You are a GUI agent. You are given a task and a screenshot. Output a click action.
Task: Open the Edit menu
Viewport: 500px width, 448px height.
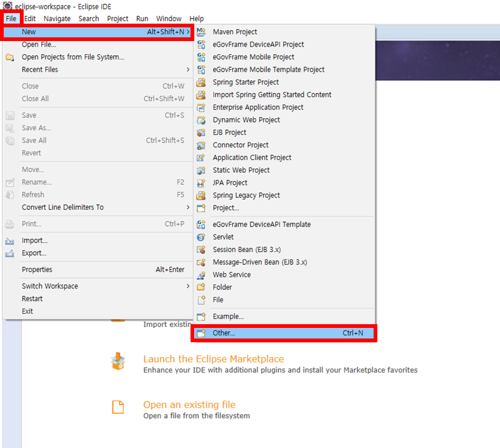coord(30,19)
